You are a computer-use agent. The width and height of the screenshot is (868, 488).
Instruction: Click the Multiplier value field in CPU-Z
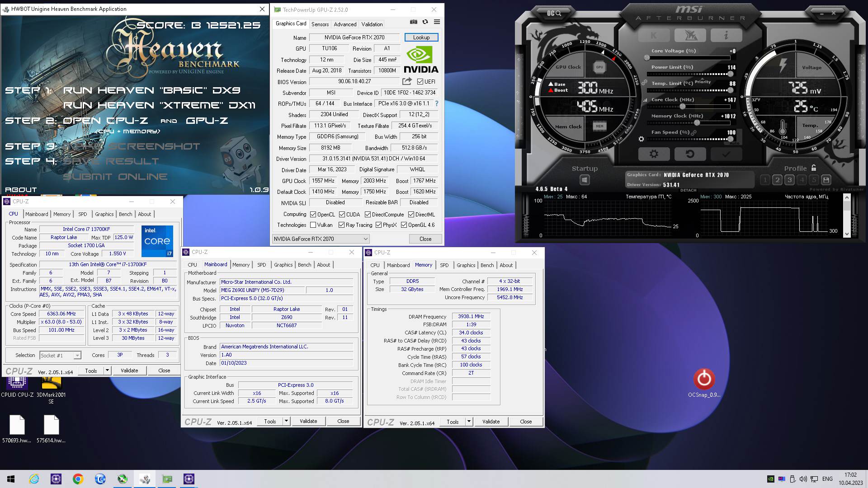pyautogui.click(x=62, y=322)
